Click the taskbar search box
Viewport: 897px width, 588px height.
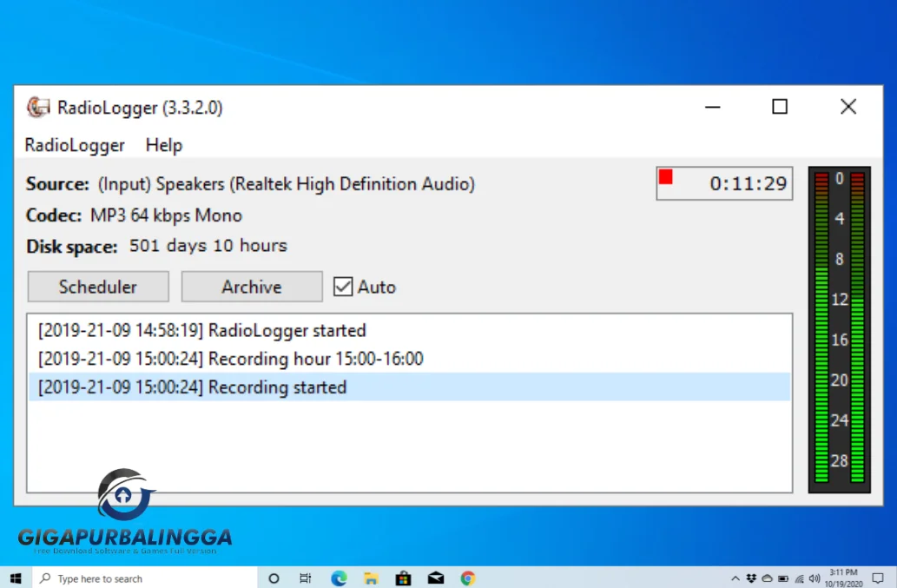click(145, 578)
